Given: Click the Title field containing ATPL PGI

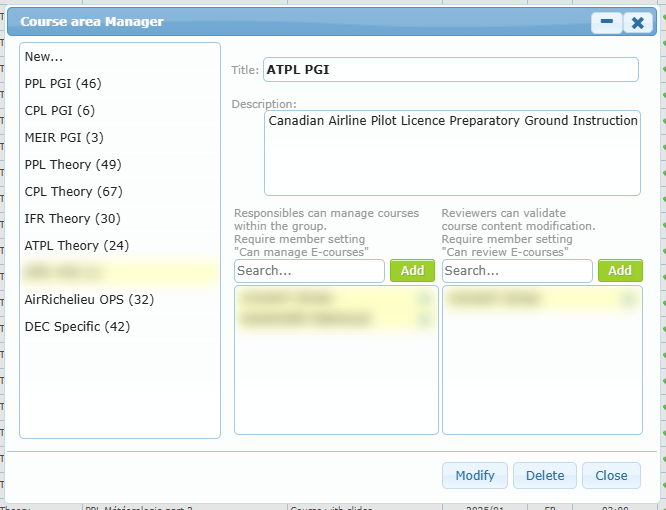Looking at the screenshot, I should point(451,70).
